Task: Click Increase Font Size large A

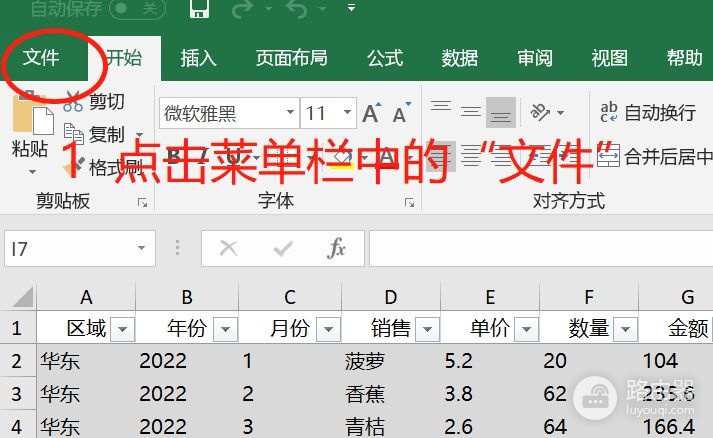Action: pyautogui.click(x=372, y=113)
